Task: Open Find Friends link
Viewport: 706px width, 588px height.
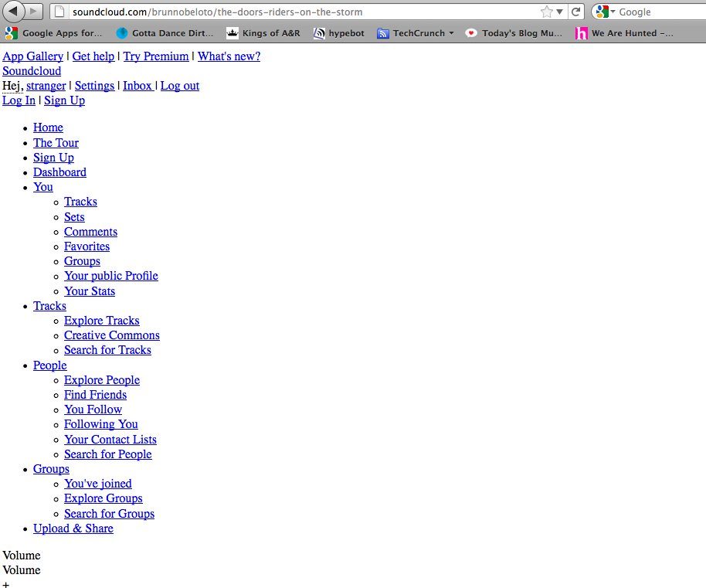Action: click(96, 395)
